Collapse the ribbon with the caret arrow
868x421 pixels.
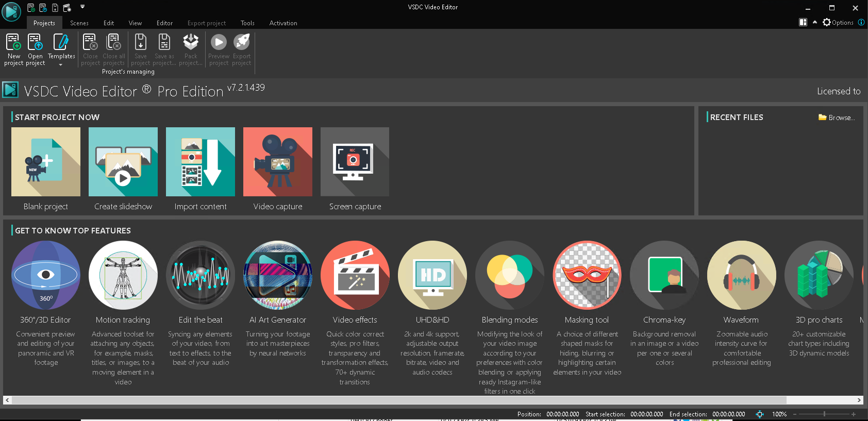[x=815, y=22]
